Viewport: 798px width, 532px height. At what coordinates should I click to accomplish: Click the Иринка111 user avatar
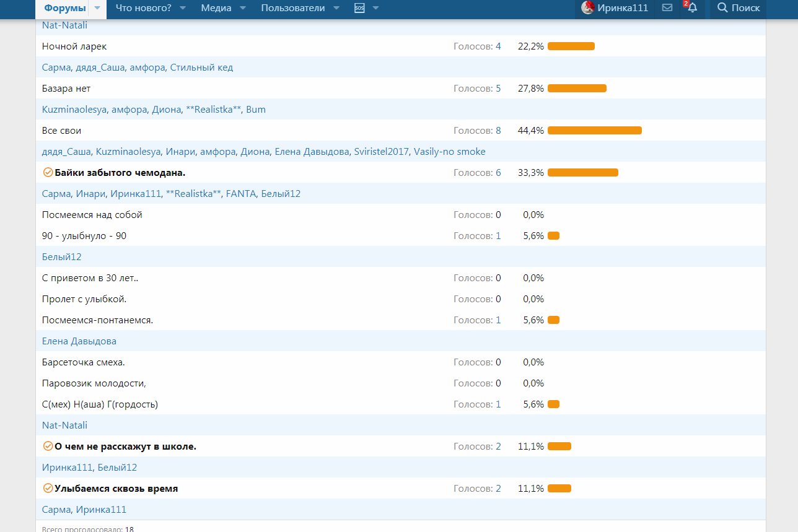[x=588, y=8]
